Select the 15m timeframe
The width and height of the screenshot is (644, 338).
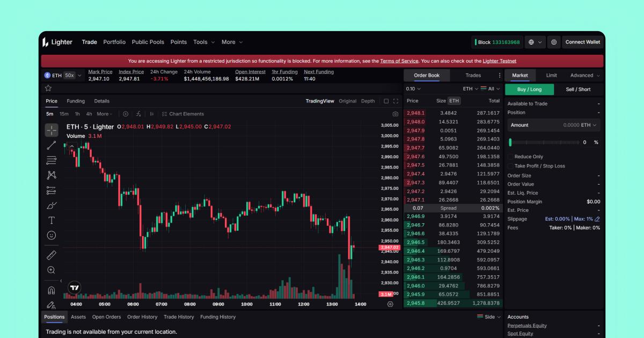coord(64,114)
